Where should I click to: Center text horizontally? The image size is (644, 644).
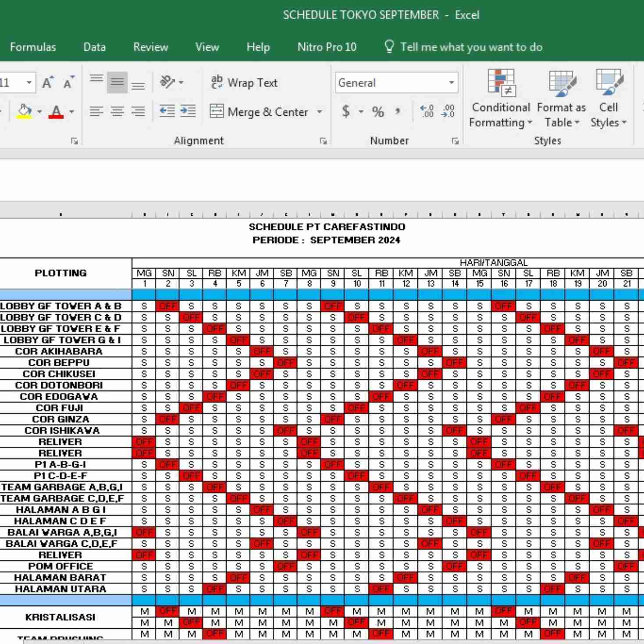117,111
